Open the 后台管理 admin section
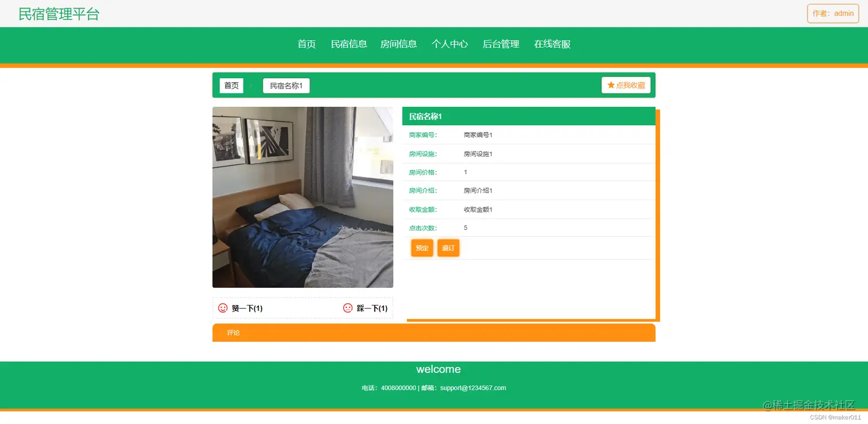The image size is (868, 424). tap(500, 44)
